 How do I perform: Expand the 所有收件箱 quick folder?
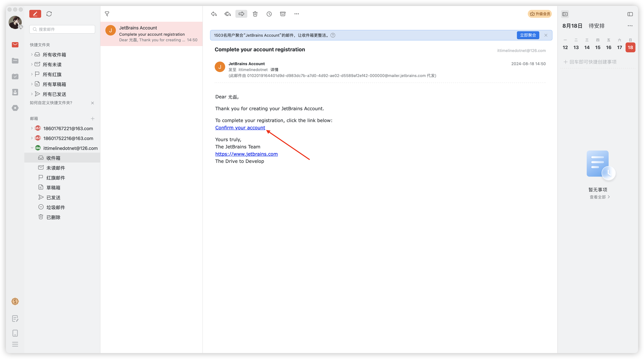(x=32, y=54)
